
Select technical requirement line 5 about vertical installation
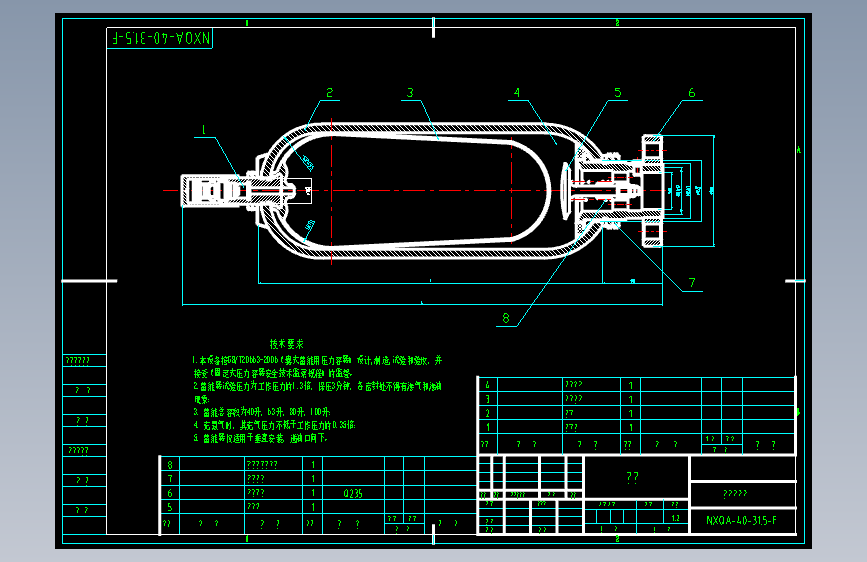pos(260,438)
